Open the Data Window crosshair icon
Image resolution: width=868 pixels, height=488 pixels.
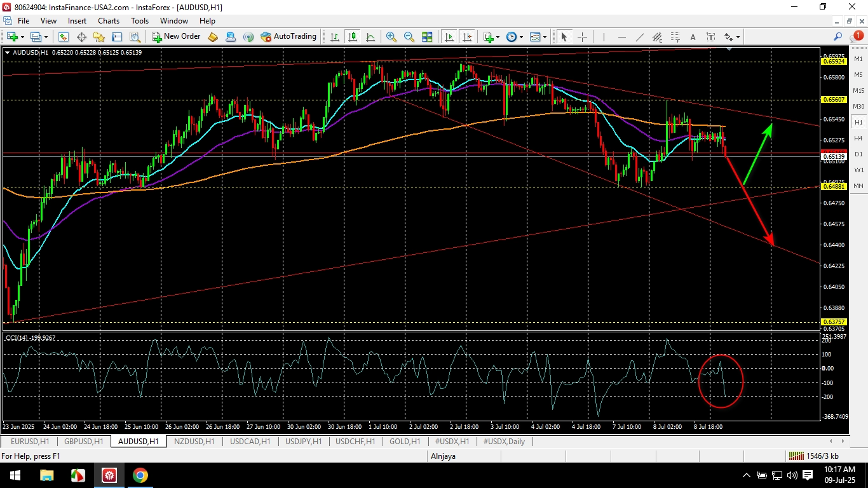[81, 37]
